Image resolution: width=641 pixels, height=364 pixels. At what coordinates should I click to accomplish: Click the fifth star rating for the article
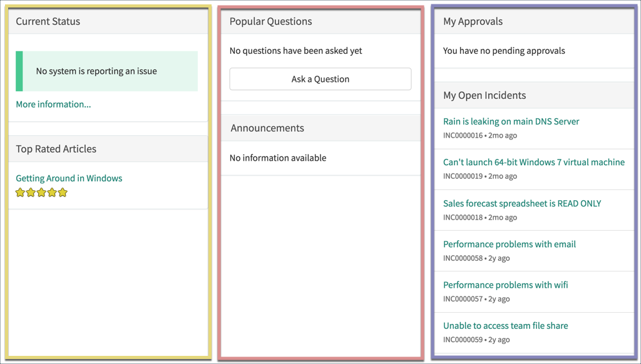[62, 193]
